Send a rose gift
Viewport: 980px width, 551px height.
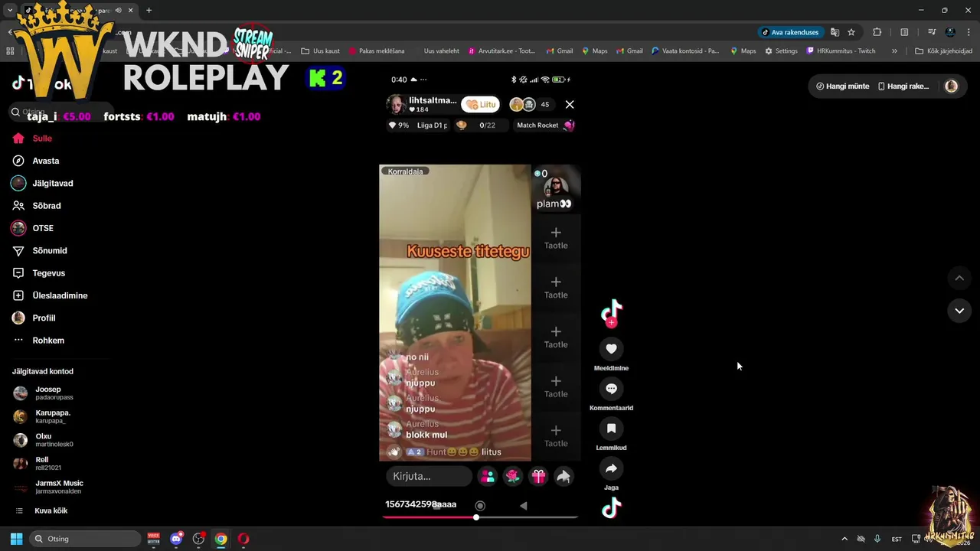[513, 476]
